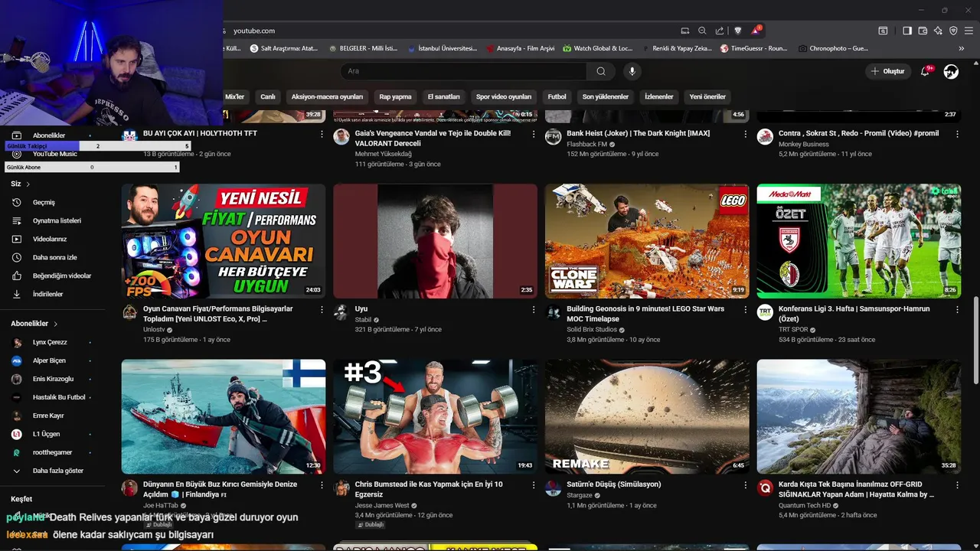Click the zoom magnifier icon in address bar
The width and height of the screenshot is (980, 551).
(x=702, y=31)
